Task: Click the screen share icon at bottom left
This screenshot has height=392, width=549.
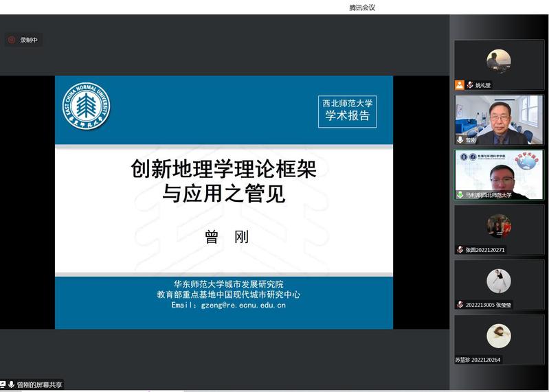Action: 3,384
